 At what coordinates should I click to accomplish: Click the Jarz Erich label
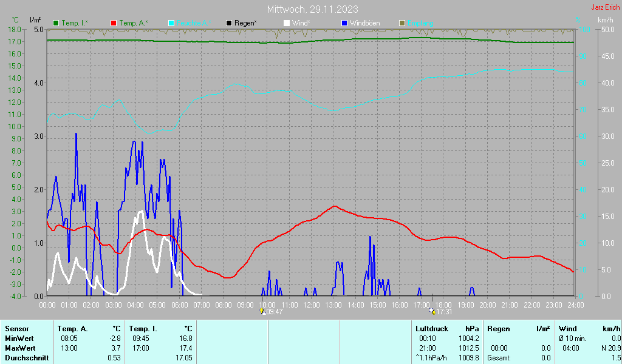point(605,7)
